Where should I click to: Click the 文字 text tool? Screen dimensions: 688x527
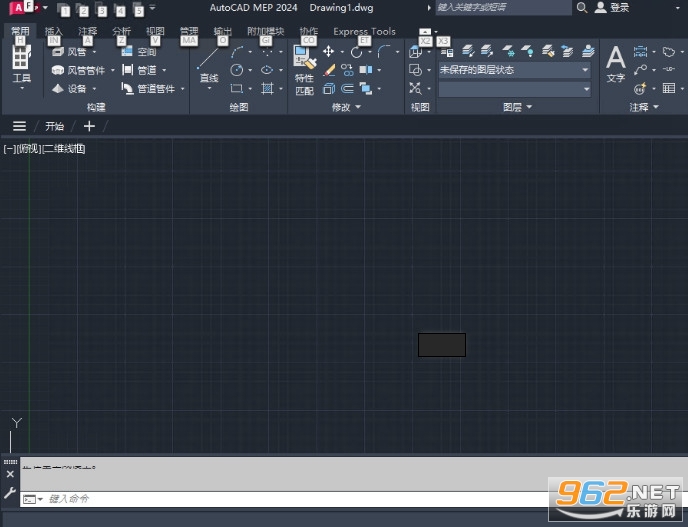(x=616, y=64)
